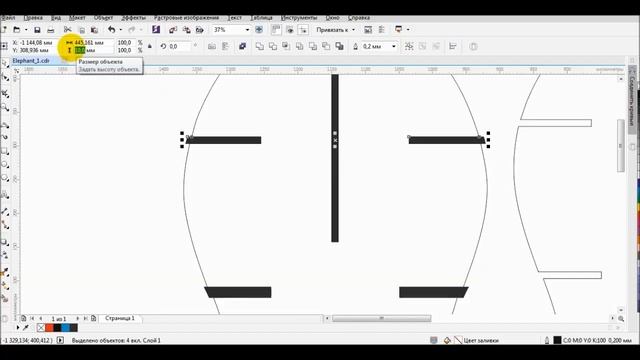640x360 pixels.
Task: Open the Макет menu
Action: 77,18
